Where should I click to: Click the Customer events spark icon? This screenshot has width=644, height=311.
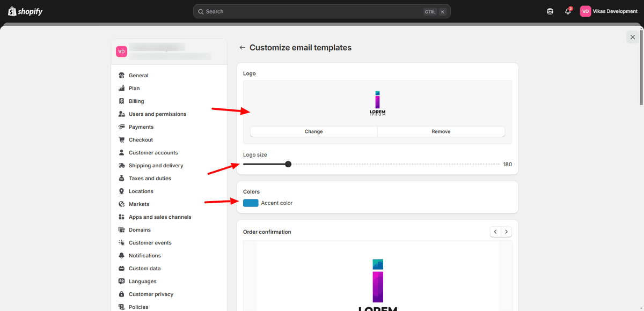pos(122,243)
